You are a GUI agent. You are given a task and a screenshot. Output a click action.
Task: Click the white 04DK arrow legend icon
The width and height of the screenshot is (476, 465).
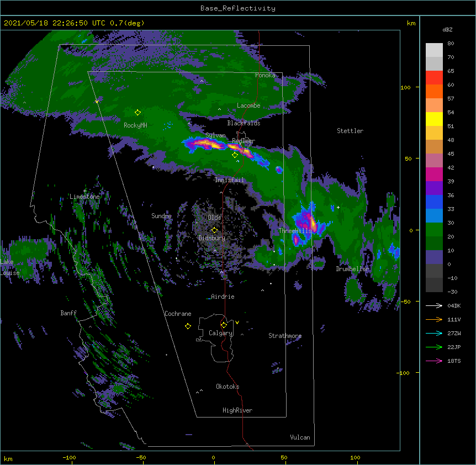[434, 305]
